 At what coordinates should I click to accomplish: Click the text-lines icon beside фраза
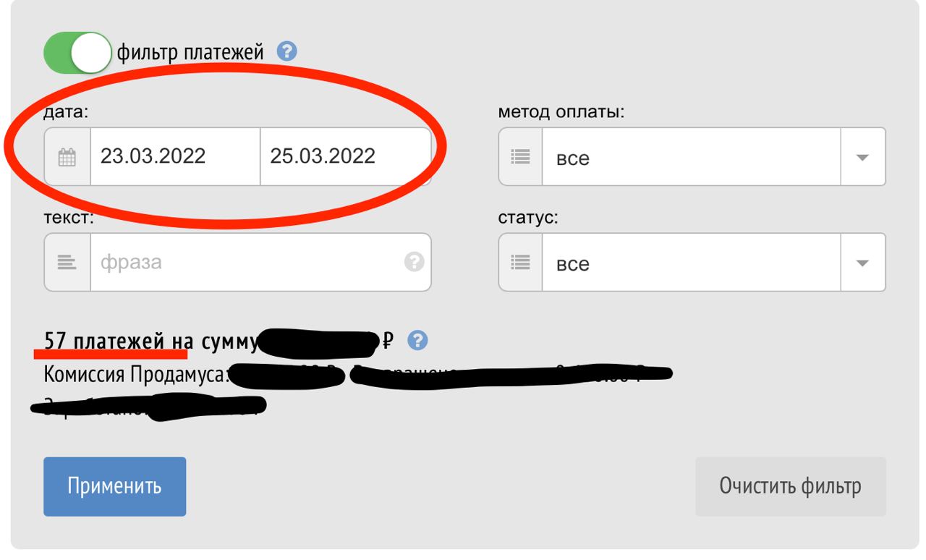point(67,262)
